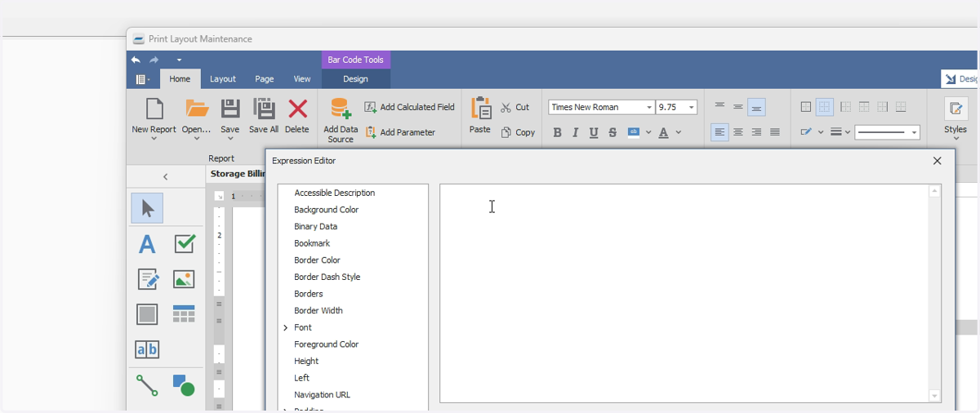Open the quick access toolbar customize arrow

click(x=179, y=60)
